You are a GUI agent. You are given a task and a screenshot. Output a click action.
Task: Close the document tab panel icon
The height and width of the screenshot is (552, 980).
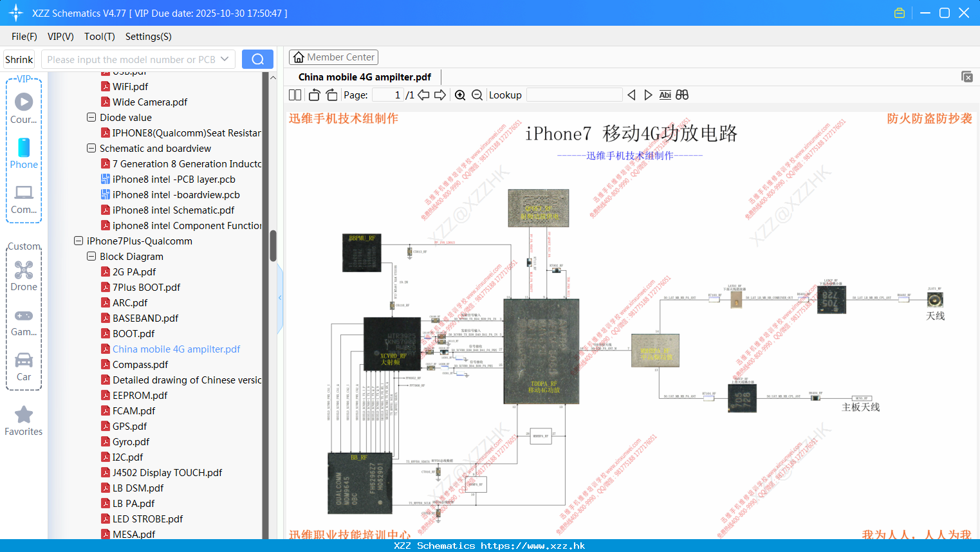[x=967, y=77]
